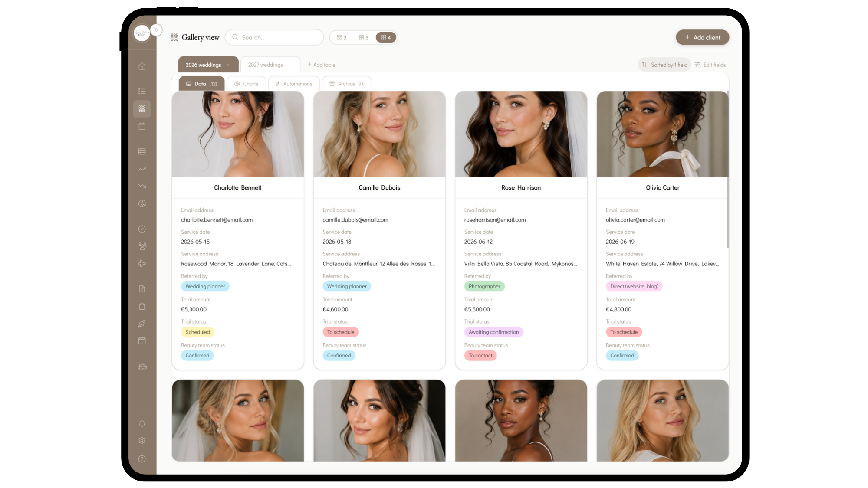Click camille.dubois@email.com

[355, 220]
